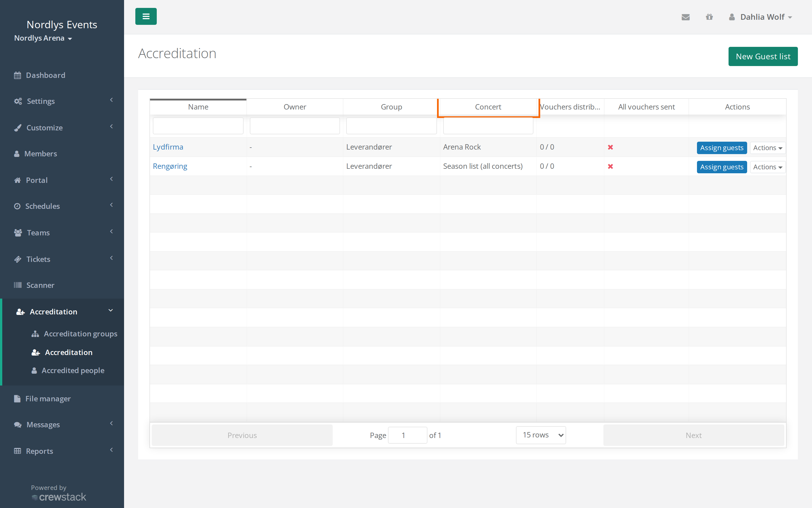The width and height of the screenshot is (812, 508).
Task: Click the Schedules clock icon in the sidebar
Action: (17, 206)
